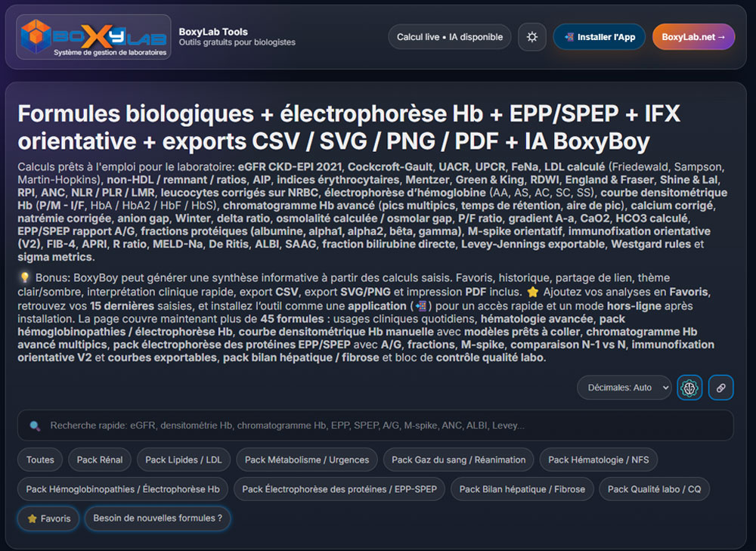Open the BoxyLab.net link button
The height and width of the screenshot is (551, 756).
pyautogui.click(x=693, y=37)
